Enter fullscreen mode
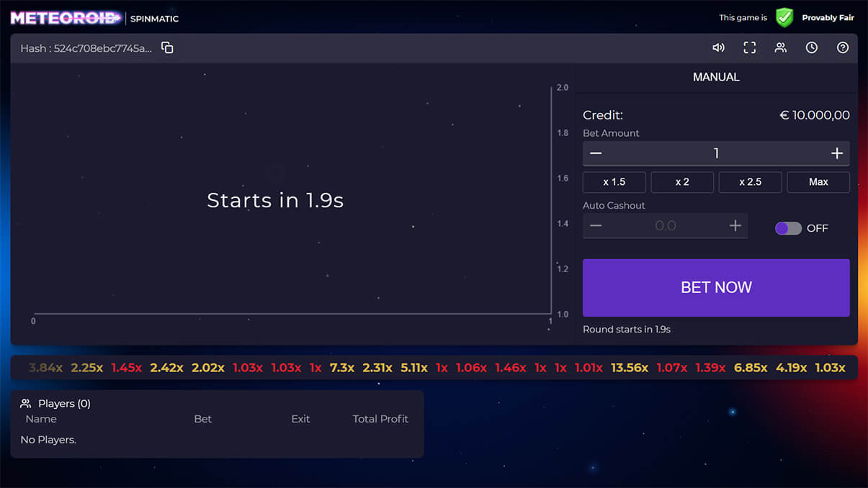Viewport: 868px width, 488px height. [749, 48]
